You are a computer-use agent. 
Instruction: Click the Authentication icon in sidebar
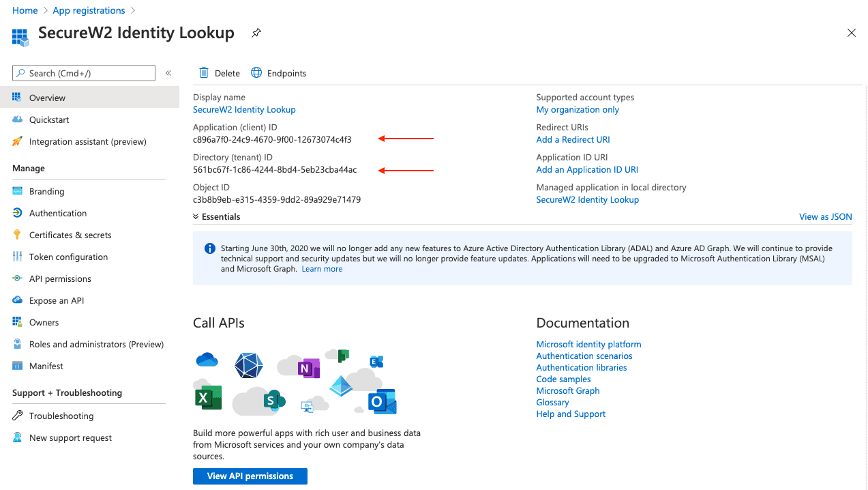click(17, 213)
